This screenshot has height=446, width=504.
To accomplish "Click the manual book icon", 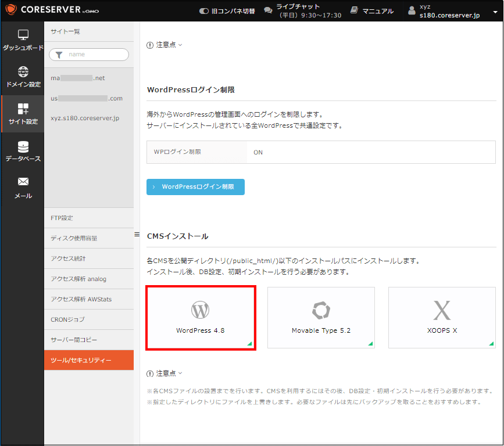I will (354, 10).
